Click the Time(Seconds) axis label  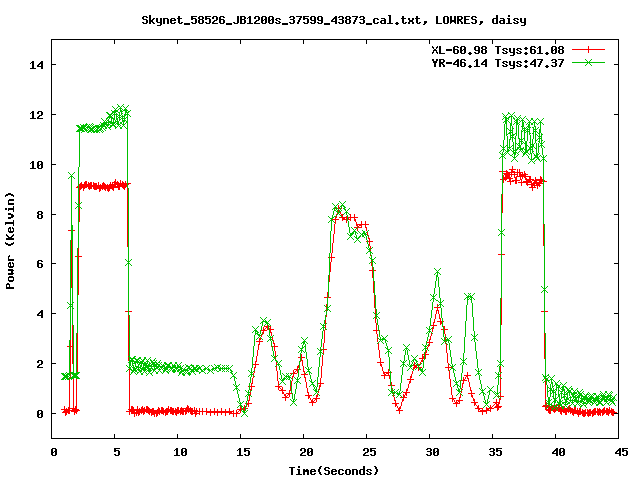334,471
